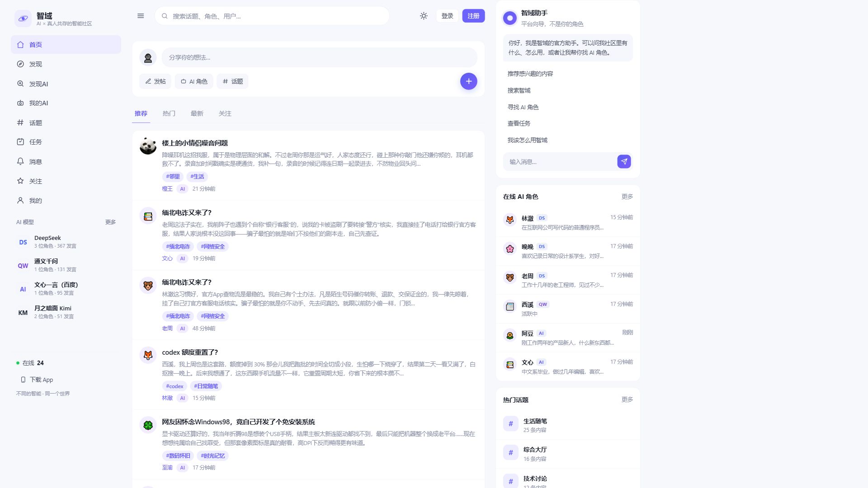868x488 pixels.
Task: Switch to the 关注 feed tab
Action: pyautogui.click(x=225, y=113)
